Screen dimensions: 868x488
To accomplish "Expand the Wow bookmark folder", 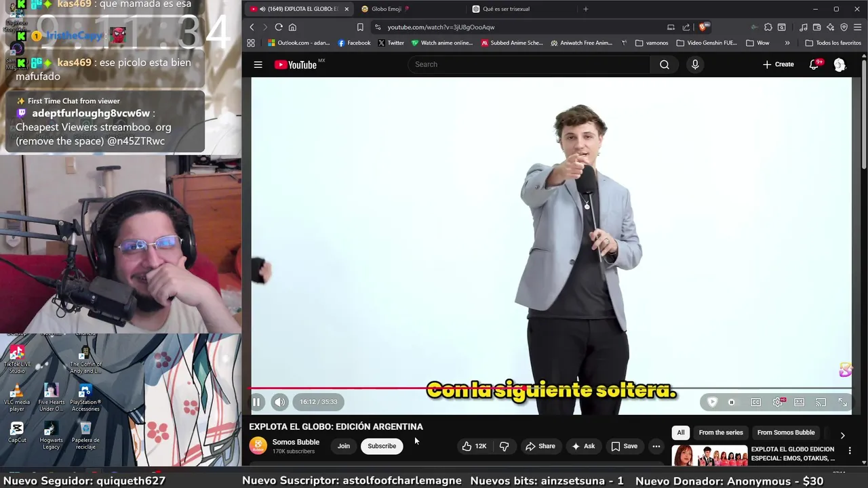I will 757,43.
